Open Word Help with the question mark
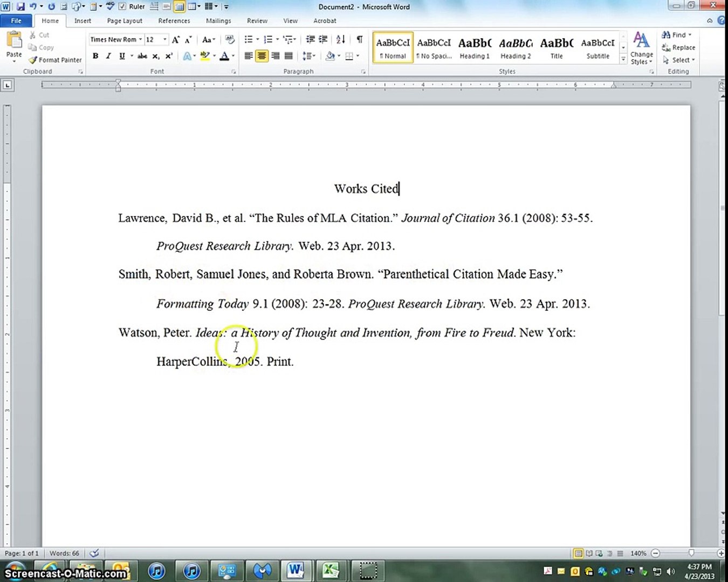 [722, 20]
